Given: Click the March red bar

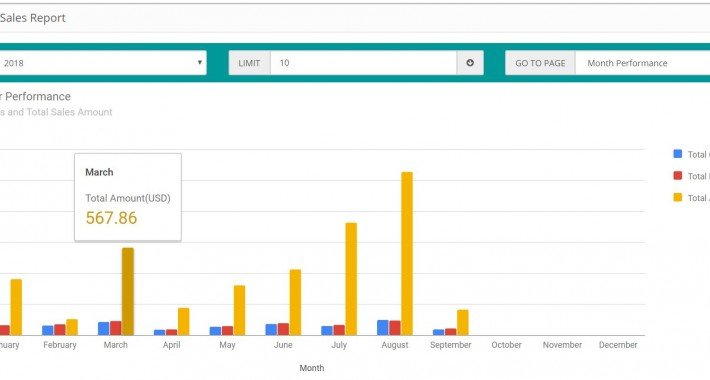Looking at the screenshot, I should point(116,328).
